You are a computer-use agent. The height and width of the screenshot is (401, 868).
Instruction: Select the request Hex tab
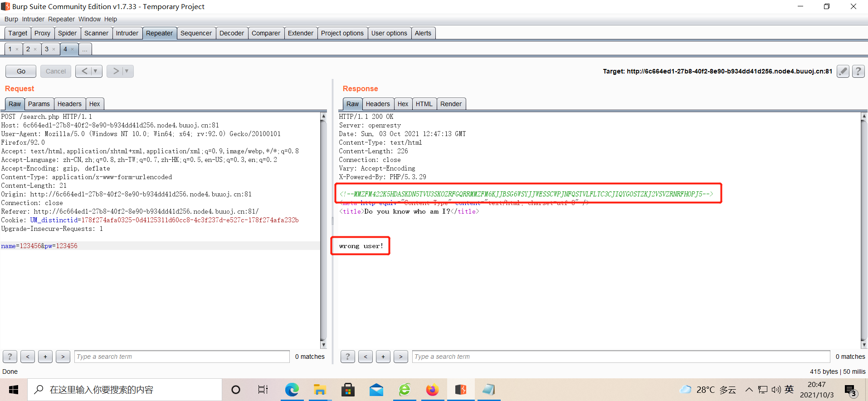point(94,104)
